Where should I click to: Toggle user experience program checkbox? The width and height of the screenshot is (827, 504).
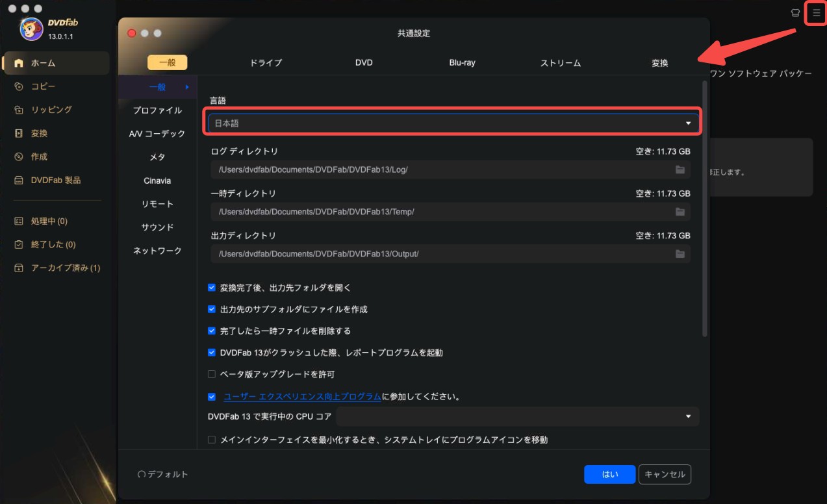pyautogui.click(x=211, y=396)
